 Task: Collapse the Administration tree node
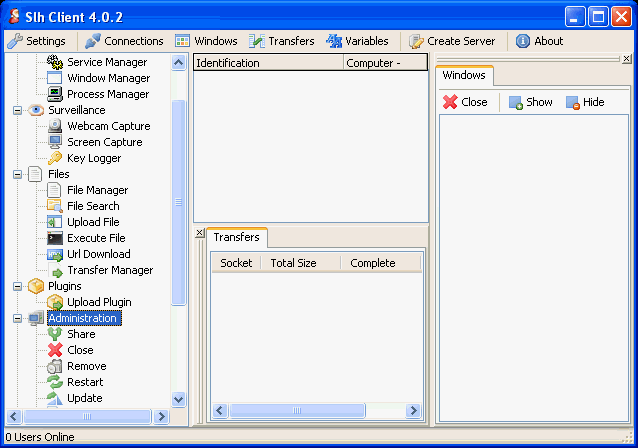click(x=17, y=318)
